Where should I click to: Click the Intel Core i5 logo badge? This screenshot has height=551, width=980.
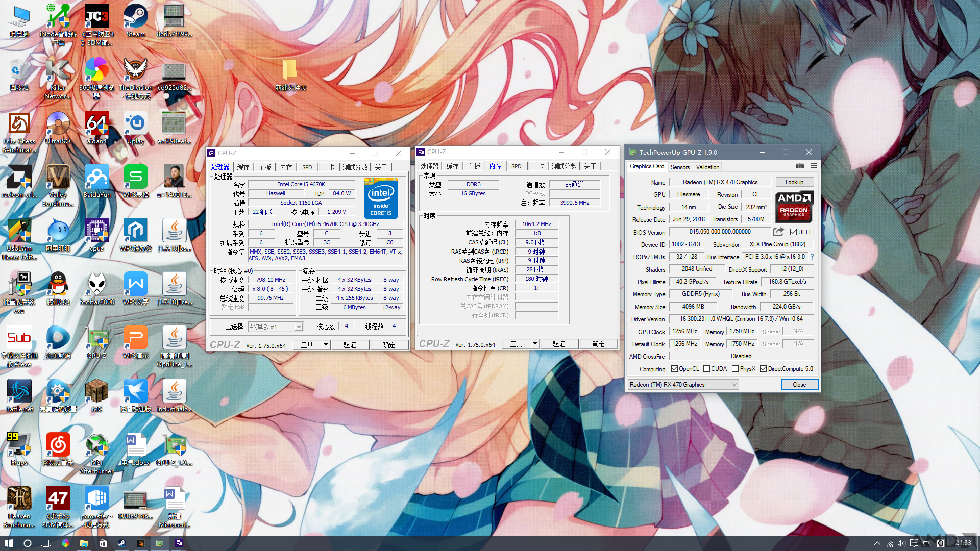click(x=381, y=198)
